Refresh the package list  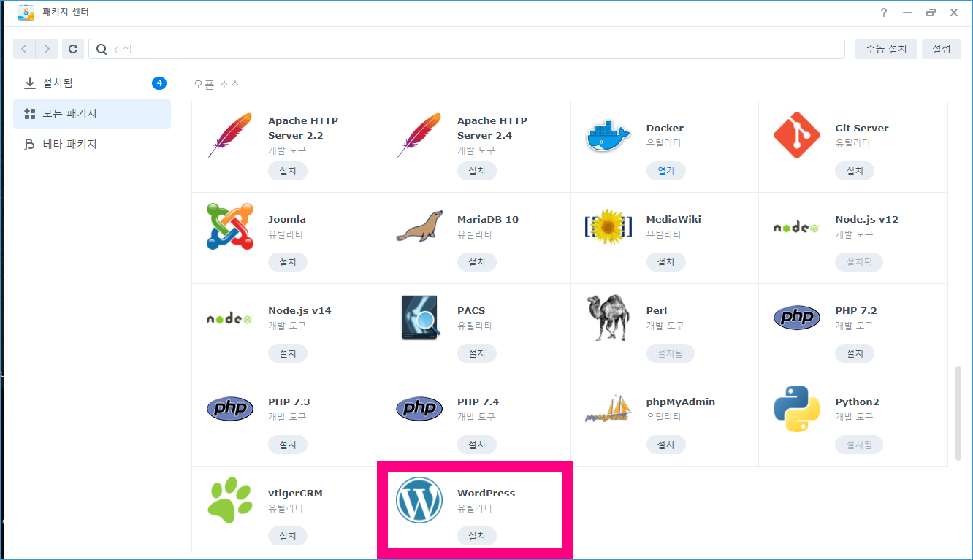click(72, 49)
